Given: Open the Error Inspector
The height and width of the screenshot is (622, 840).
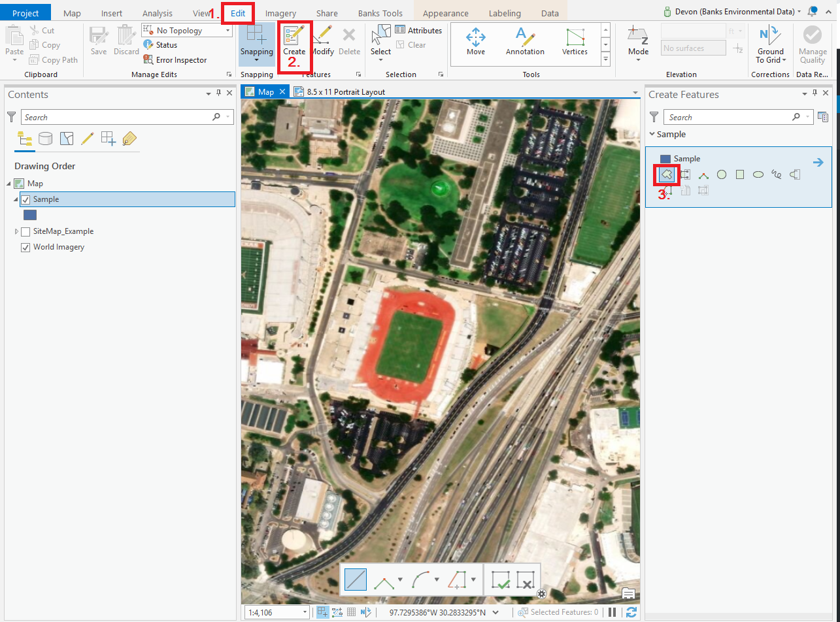Looking at the screenshot, I should 175,60.
